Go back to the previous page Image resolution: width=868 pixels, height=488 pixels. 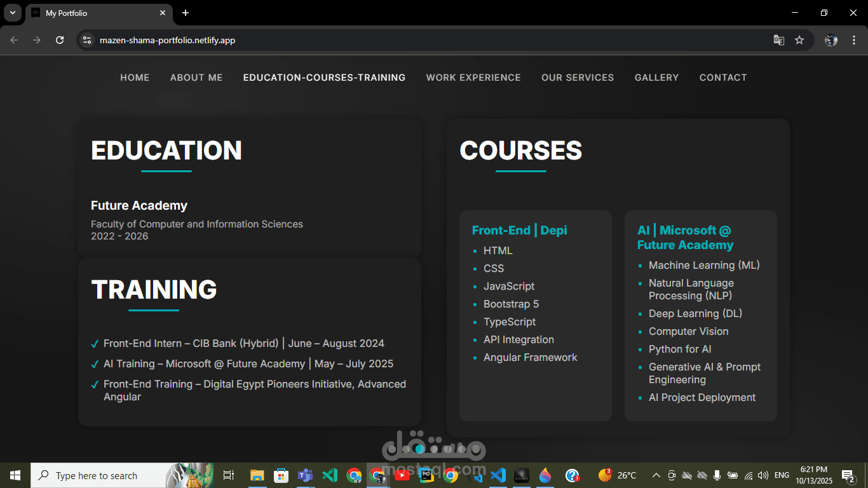pos(14,40)
